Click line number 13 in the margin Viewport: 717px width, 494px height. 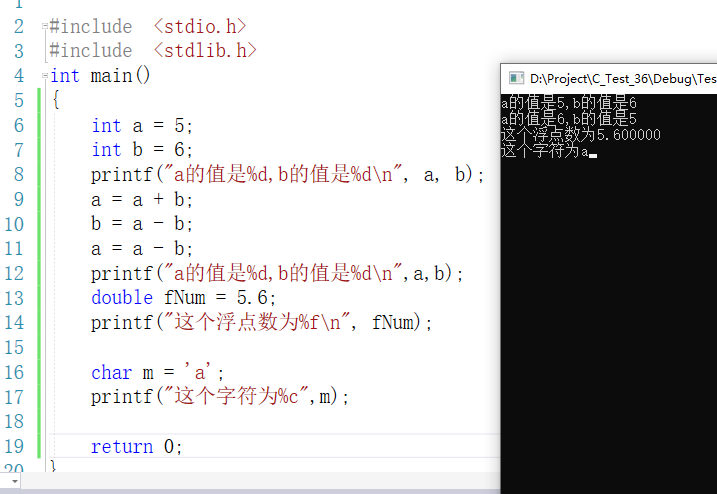14,298
